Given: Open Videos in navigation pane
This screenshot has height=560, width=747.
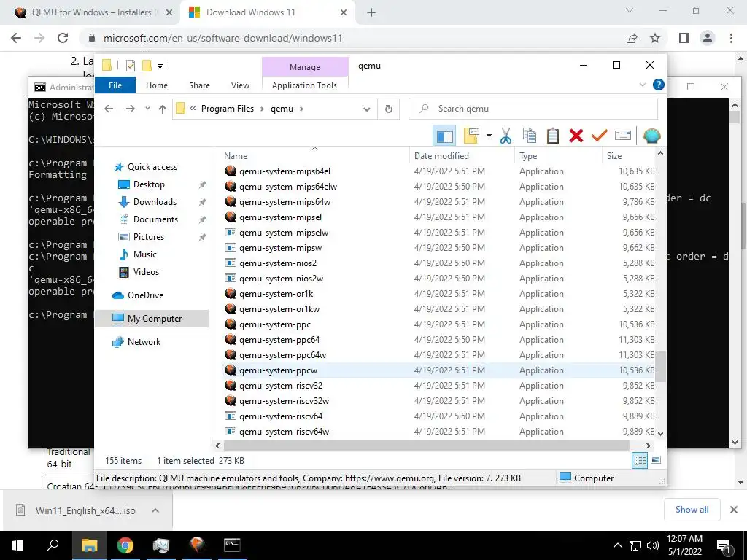Looking at the screenshot, I should point(146,272).
